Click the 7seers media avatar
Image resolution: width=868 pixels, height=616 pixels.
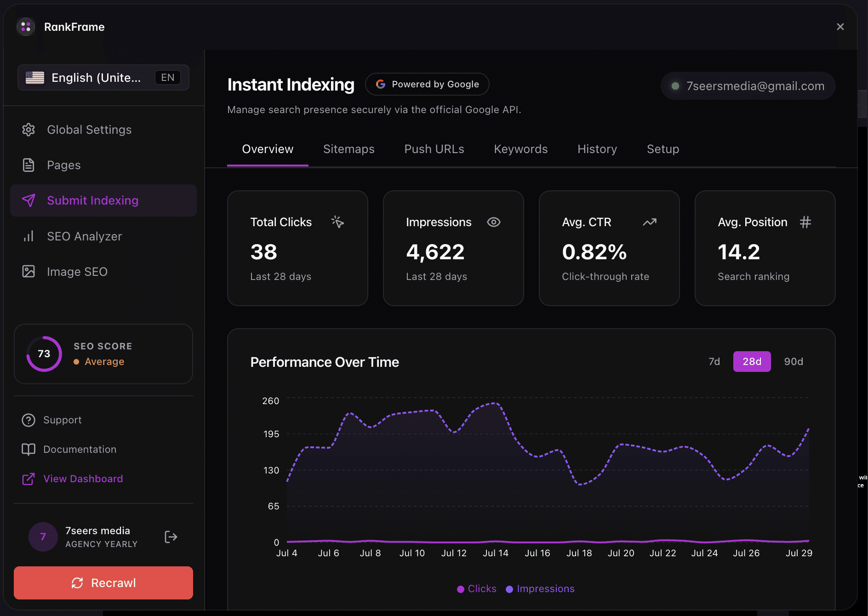tap(43, 537)
